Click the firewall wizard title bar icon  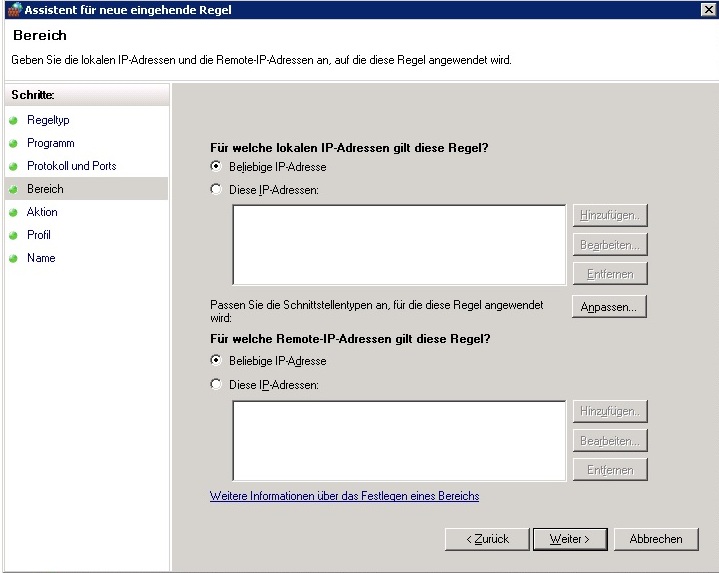pyautogui.click(x=12, y=9)
